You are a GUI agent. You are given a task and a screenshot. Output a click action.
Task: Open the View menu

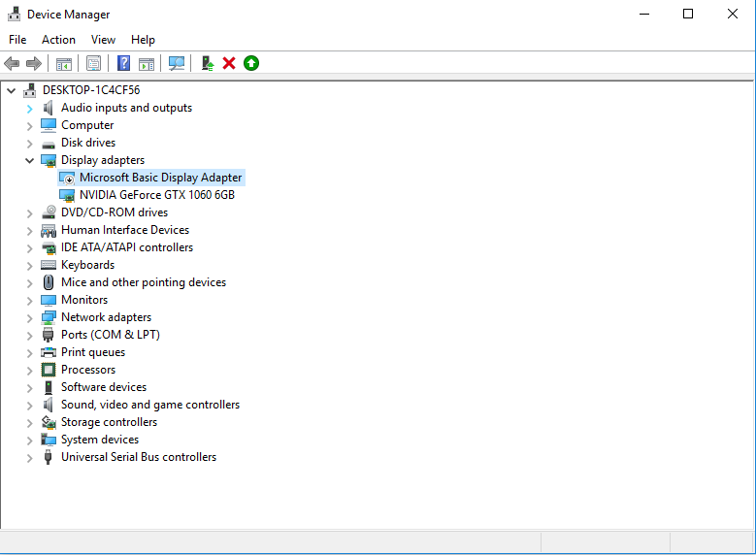coord(103,40)
